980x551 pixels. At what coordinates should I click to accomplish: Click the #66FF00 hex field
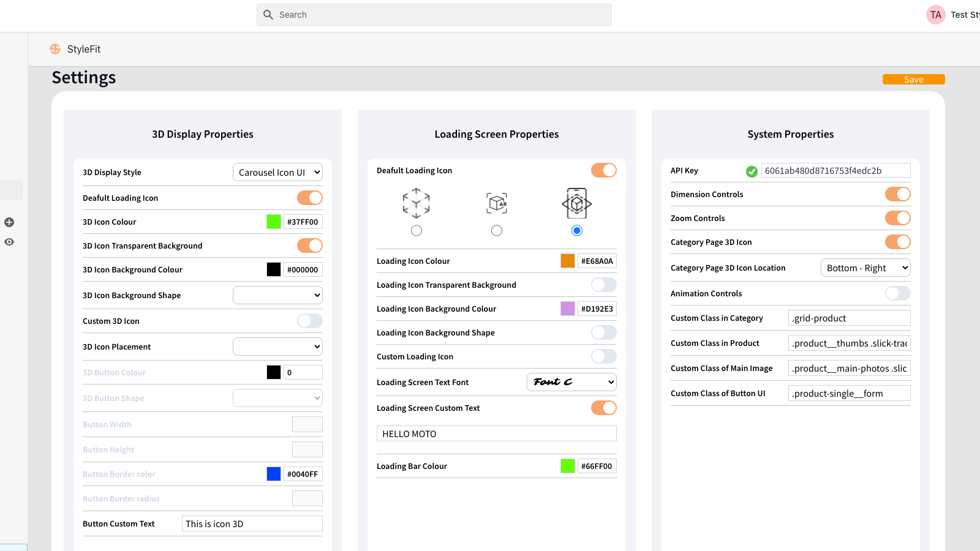pos(597,466)
